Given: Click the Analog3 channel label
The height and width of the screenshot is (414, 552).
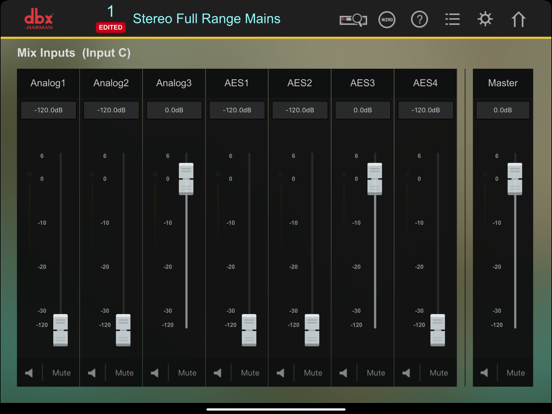Looking at the screenshot, I should pyautogui.click(x=174, y=83).
